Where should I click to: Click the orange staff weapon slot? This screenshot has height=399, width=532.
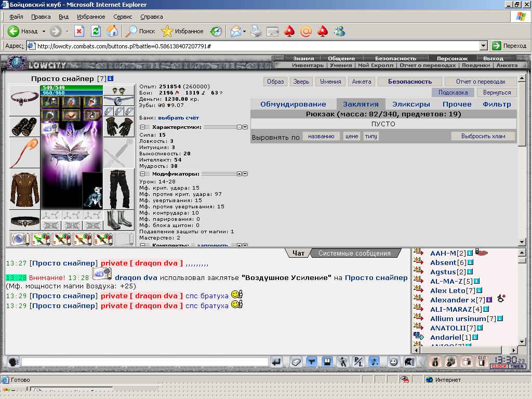24,153
